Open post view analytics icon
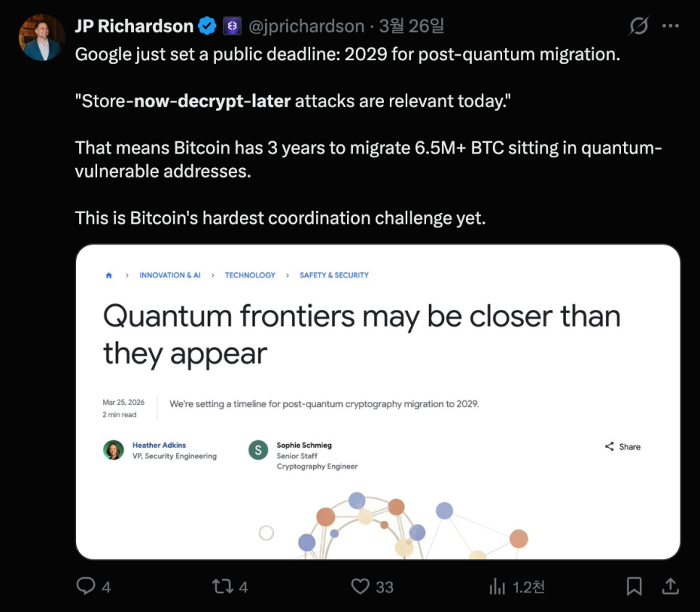 point(497,586)
